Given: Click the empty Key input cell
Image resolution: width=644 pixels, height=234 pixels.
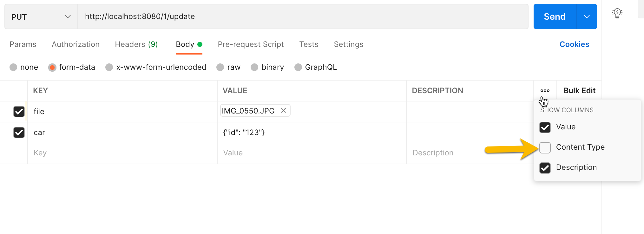Looking at the screenshot, I should (x=122, y=153).
